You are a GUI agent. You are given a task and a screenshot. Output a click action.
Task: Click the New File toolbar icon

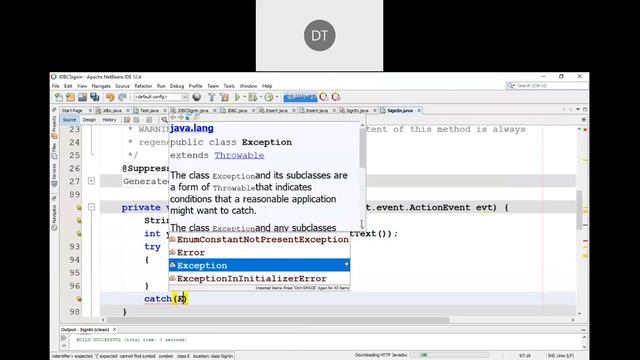(x=59, y=97)
